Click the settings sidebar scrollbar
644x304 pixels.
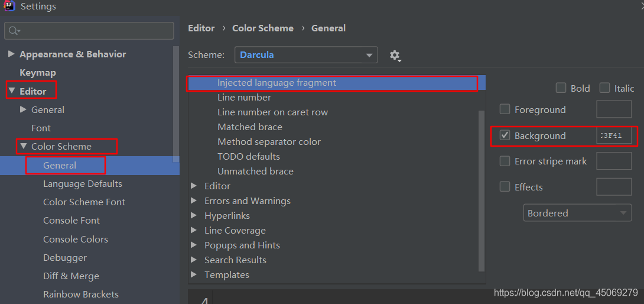coord(176,105)
